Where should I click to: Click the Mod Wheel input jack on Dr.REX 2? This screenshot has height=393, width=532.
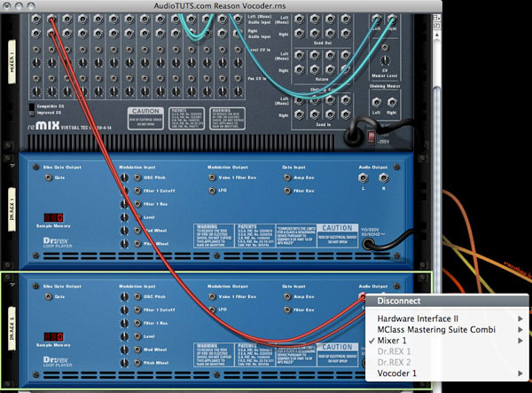tap(137, 350)
